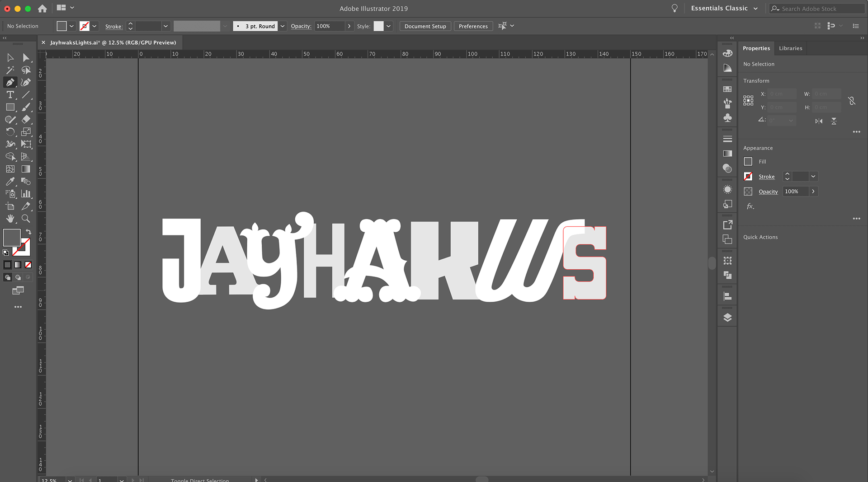Open the 3 pt. Round brush dropdown

point(283,26)
